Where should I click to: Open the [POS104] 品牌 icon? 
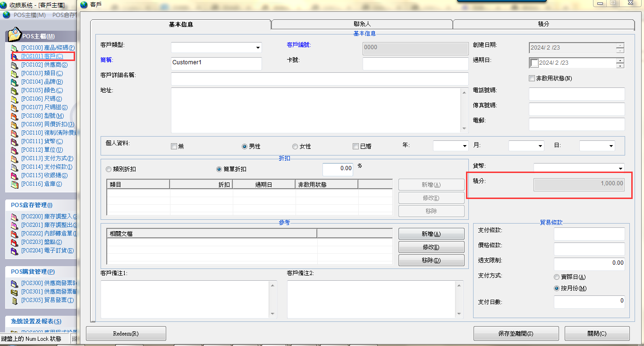tap(15, 82)
